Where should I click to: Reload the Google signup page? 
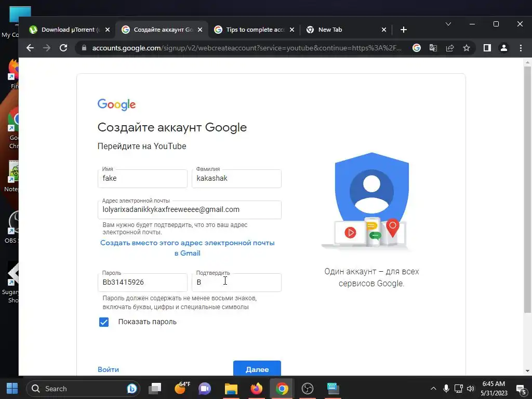click(63, 48)
